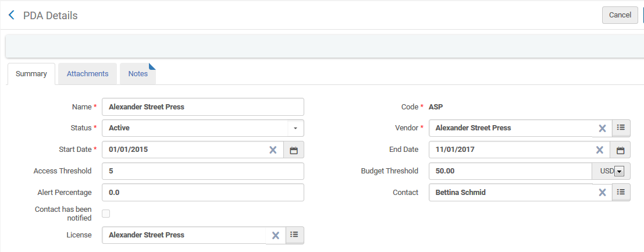Check the Contact has been notified box
The height and width of the screenshot is (252, 644).
(x=106, y=214)
